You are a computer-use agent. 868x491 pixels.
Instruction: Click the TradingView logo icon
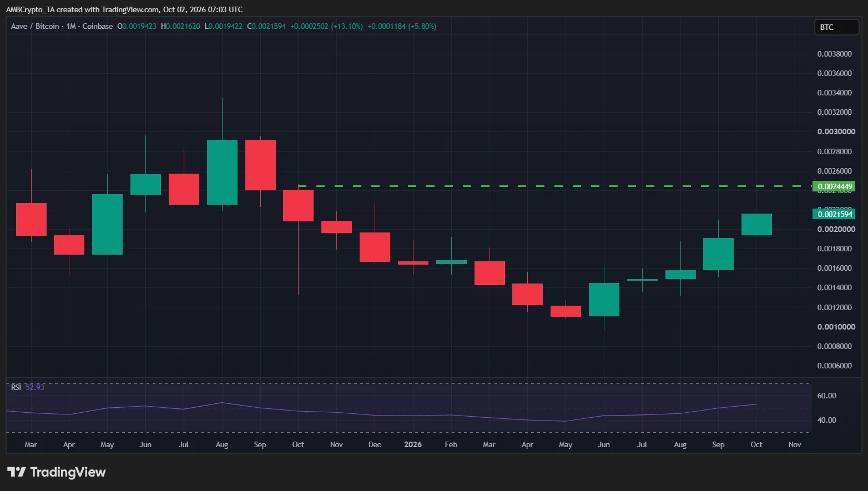[x=17, y=472]
